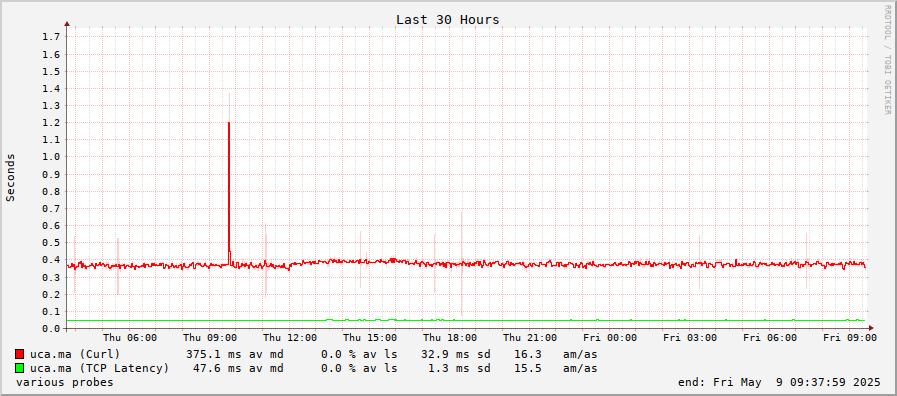
Task: Click the 'Thu 12:00' time axis label
Action: [x=290, y=338]
